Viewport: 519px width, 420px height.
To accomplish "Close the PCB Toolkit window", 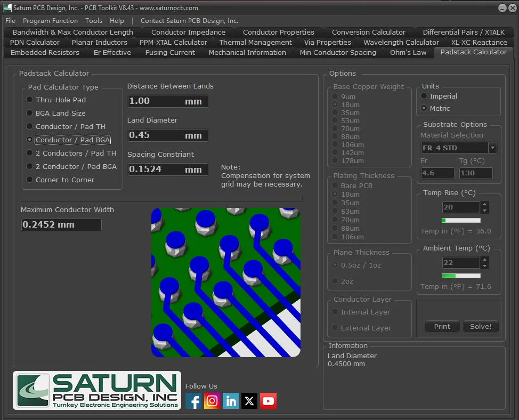I will (513, 8).
